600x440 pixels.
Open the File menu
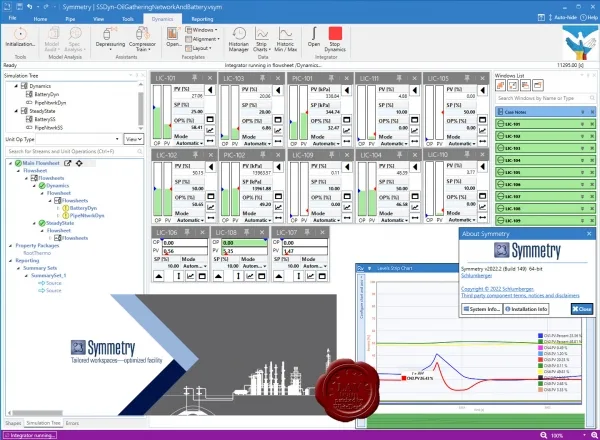(x=12, y=18)
